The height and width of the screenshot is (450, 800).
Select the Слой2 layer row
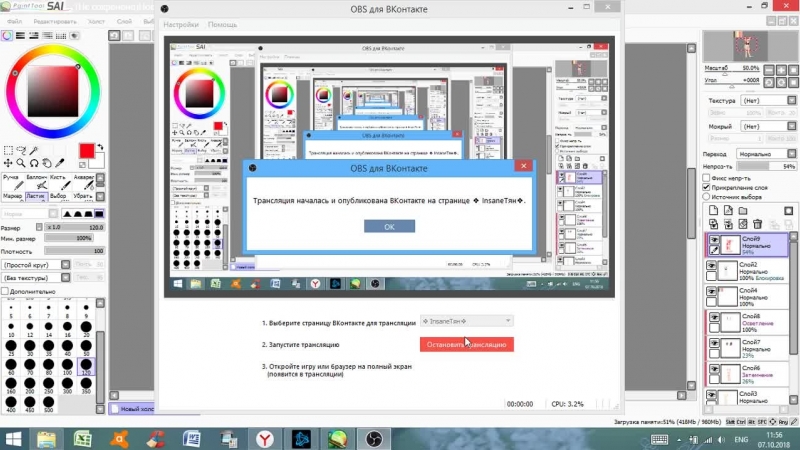746,271
